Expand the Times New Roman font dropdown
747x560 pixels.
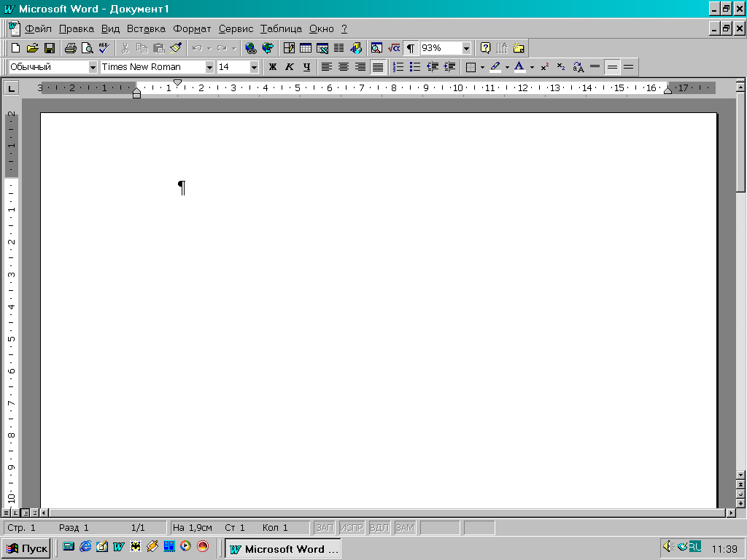click(x=209, y=67)
